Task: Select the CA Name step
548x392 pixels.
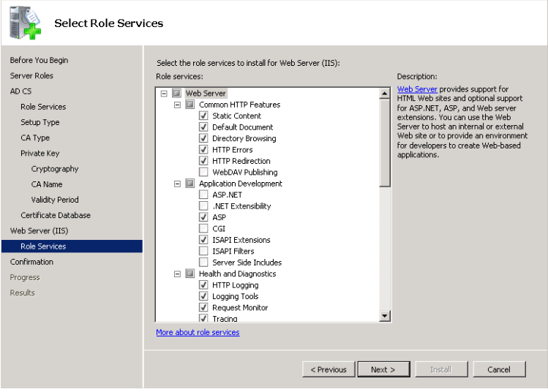Action: tap(47, 184)
